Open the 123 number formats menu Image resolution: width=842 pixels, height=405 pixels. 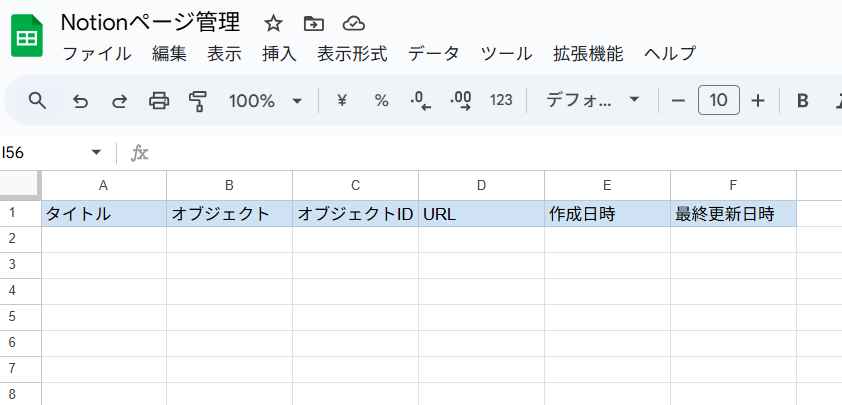coord(501,100)
